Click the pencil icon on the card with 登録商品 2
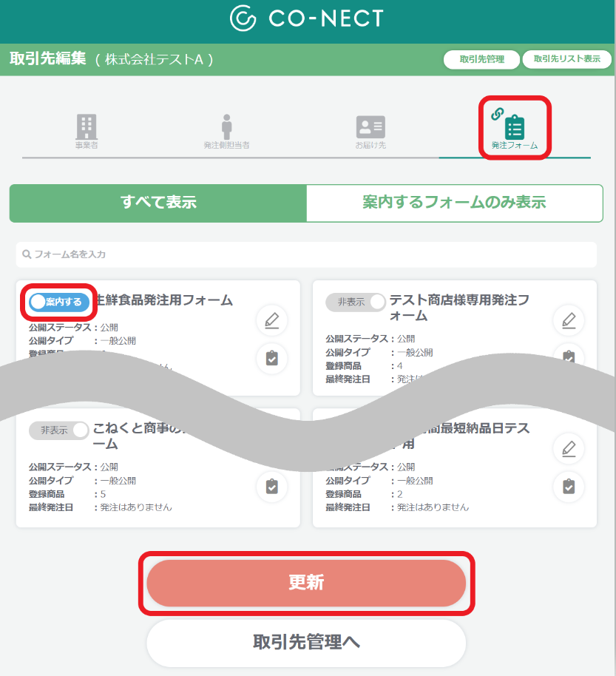616x676 pixels. click(569, 449)
